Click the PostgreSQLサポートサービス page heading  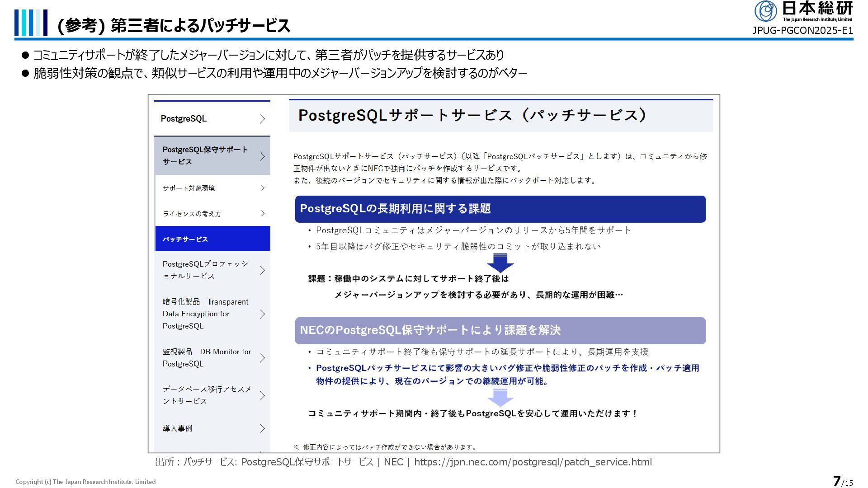472,115
